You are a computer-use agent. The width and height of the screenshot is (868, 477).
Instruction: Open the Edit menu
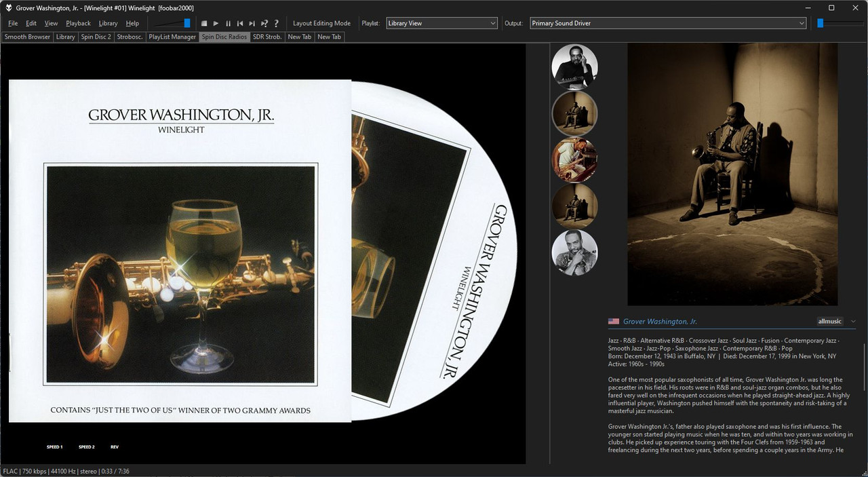click(x=31, y=23)
